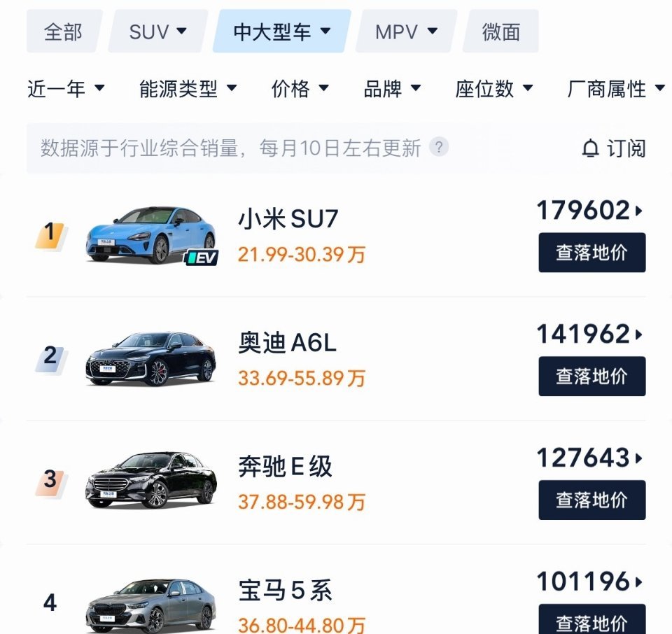
Task: Tap the rank 3 bronze badge
Action: 50,481
